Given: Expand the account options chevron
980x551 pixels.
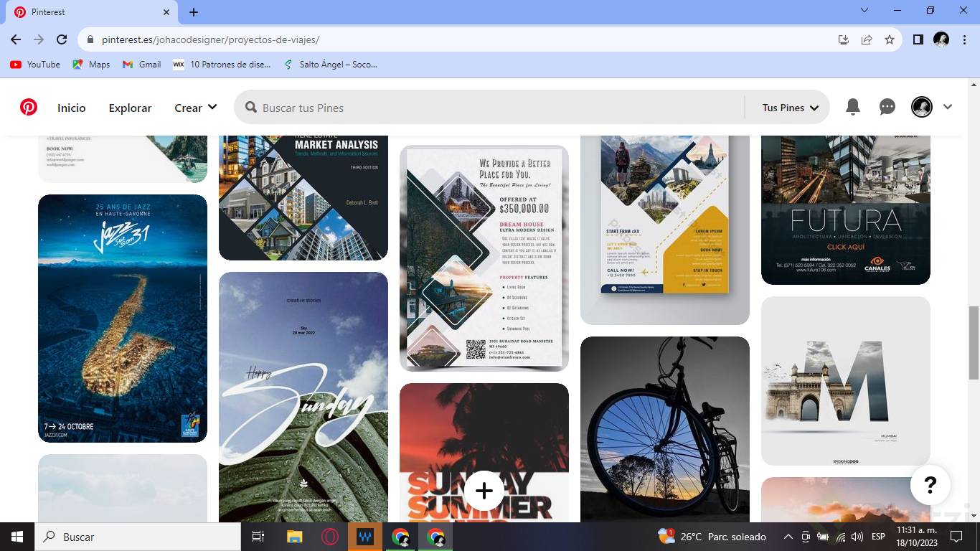Looking at the screenshot, I should click(x=948, y=107).
